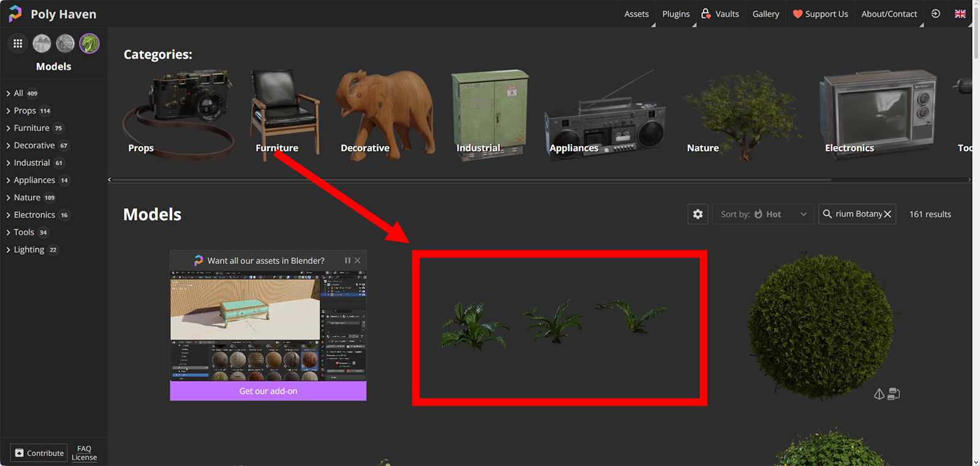Close the Blender add-on promo card
The image size is (980, 466).
(358, 261)
